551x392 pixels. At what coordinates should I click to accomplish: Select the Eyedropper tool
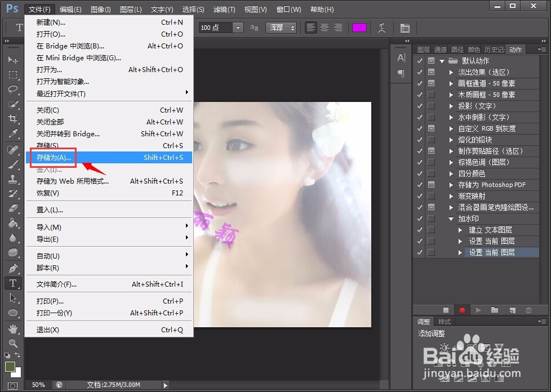pos(13,133)
